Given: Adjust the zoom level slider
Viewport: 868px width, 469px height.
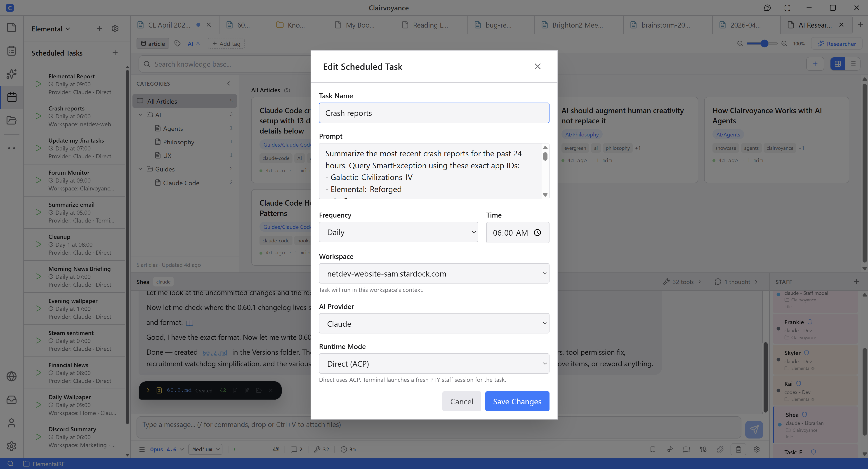Looking at the screenshot, I should tap(764, 43).
